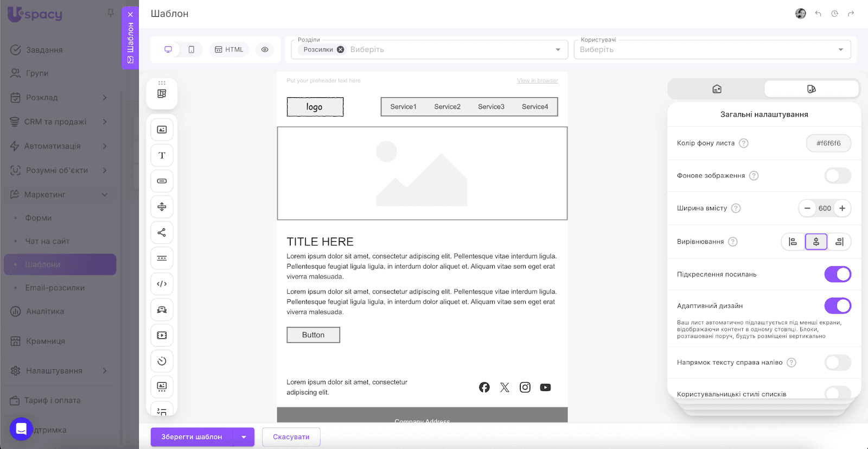Open the support chat bubble
This screenshot has height=449, width=868.
(x=21, y=429)
